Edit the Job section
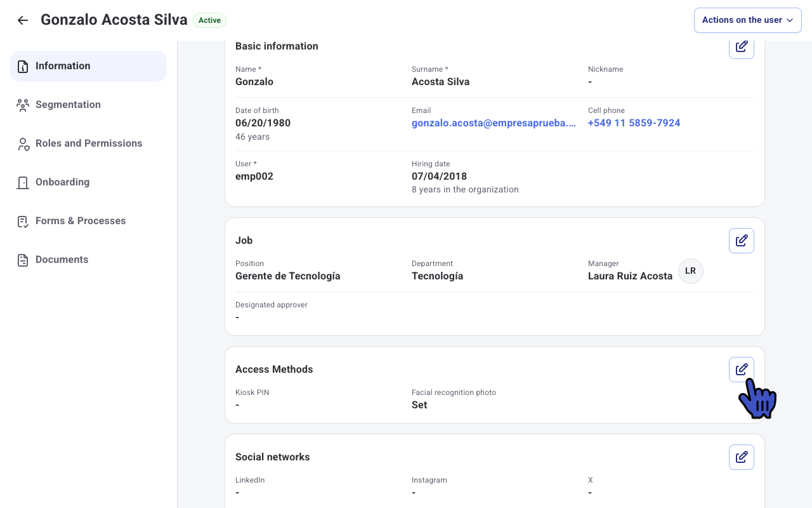Viewport: 812px width, 508px height. click(x=742, y=241)
